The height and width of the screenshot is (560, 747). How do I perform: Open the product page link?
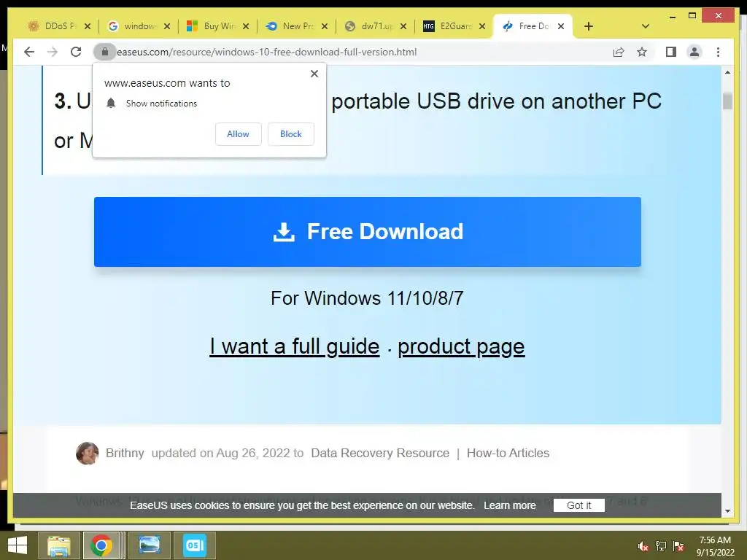point(461,346)
